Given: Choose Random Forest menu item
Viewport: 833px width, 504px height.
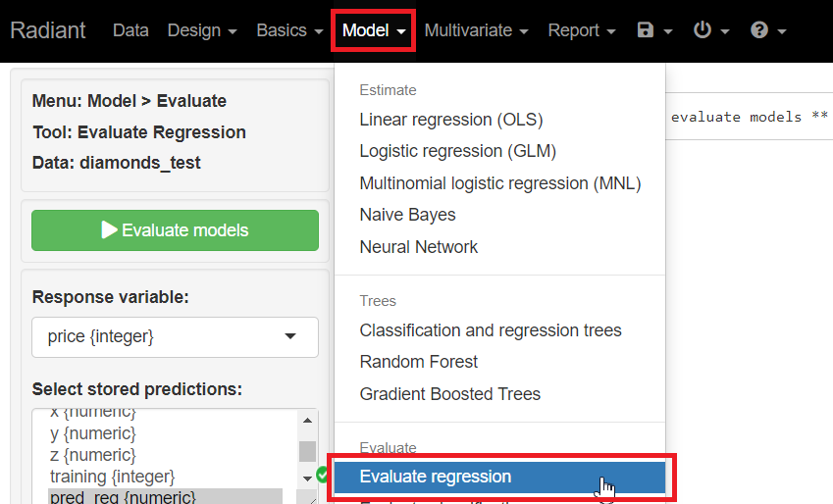Looking at the screenshot, I should tap(419, 362).
